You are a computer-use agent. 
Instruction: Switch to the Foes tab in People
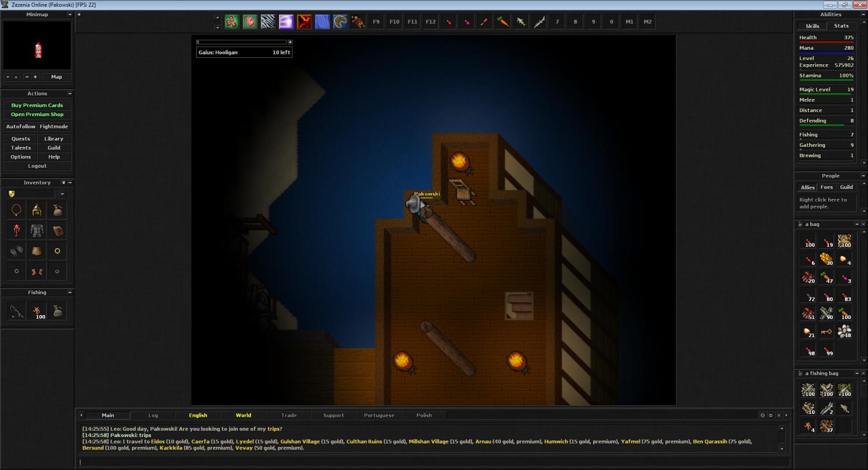pos(826,187)
